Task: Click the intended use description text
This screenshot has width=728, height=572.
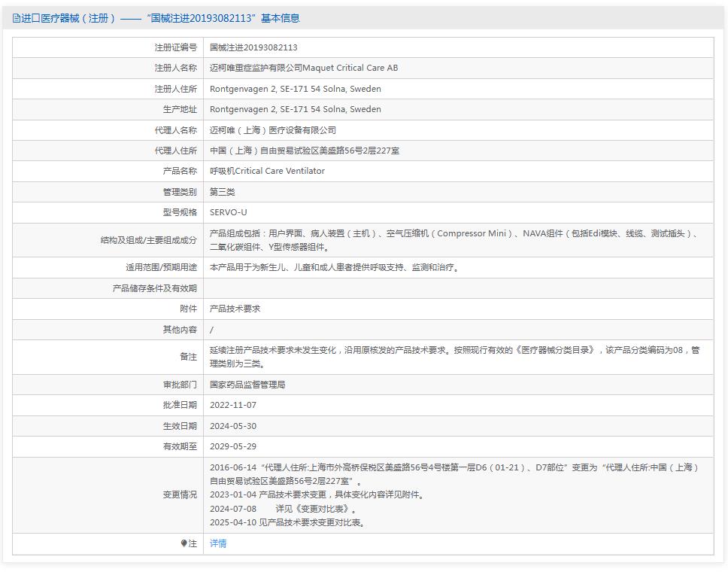Action: click(334, 267)
